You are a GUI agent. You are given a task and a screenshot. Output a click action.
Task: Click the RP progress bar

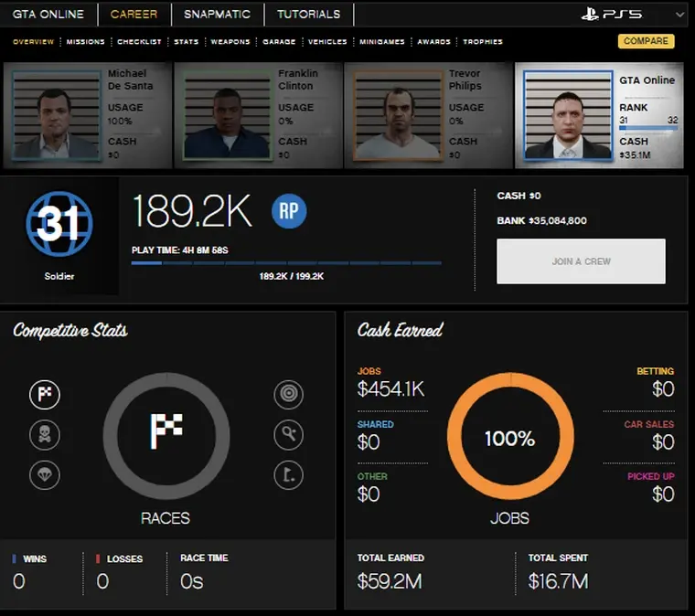285,263
